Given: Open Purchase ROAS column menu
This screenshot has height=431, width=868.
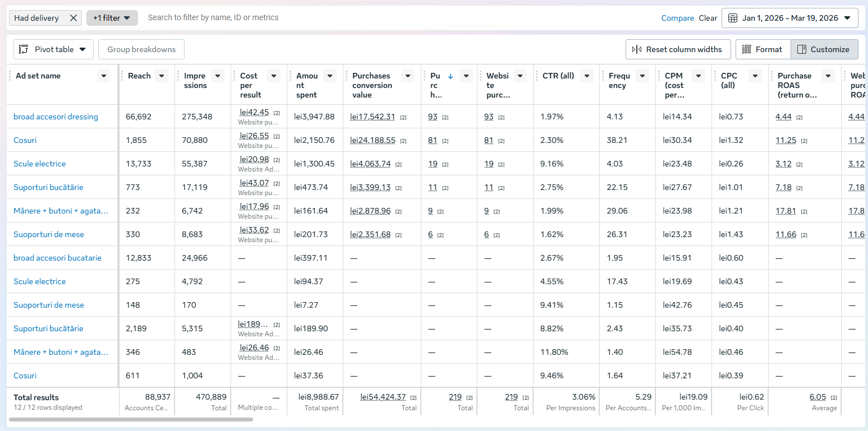Looking at the screenshot, I should coord(828,76).
